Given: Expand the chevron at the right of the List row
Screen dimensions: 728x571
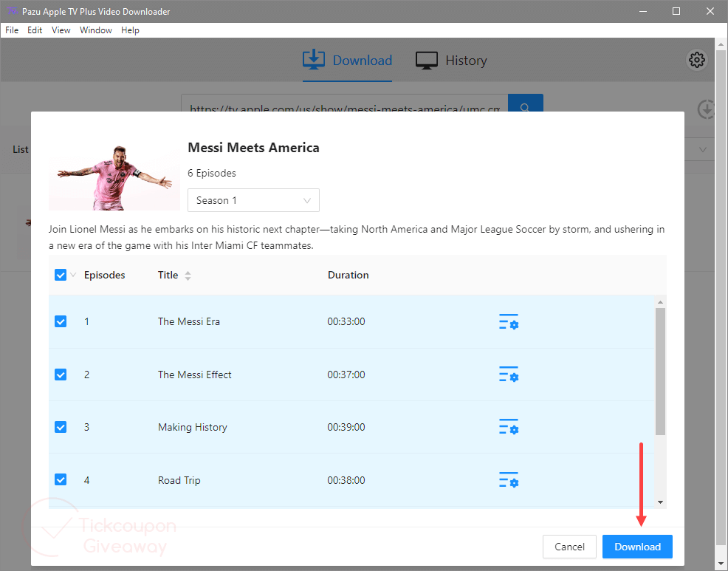Looking at the screenshot, I should pos(703,150).
